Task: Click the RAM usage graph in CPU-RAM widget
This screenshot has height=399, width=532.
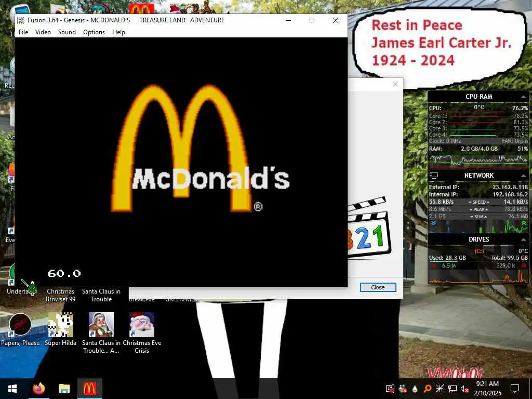Action: (478, 161)
